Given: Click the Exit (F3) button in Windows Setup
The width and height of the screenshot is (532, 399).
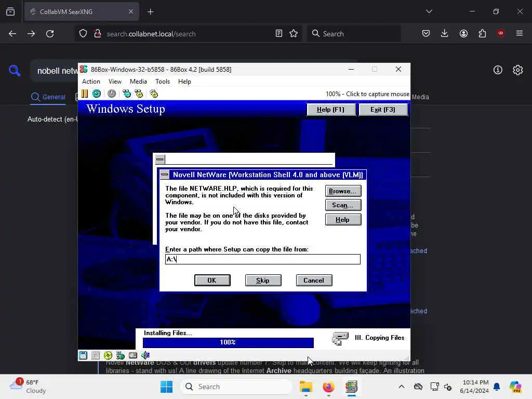Looking at the screenshot, I should click(x=383, y=110).
